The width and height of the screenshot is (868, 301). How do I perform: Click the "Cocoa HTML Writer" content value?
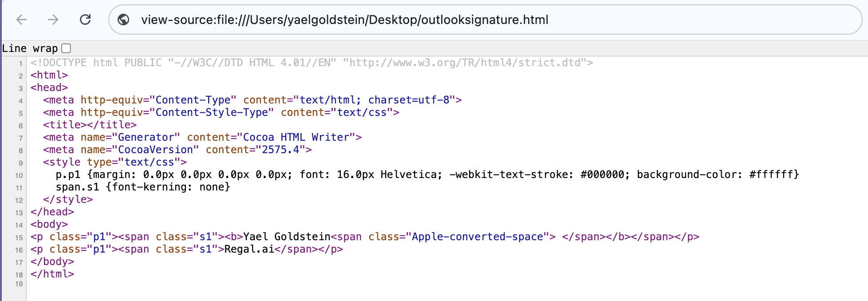296,137
